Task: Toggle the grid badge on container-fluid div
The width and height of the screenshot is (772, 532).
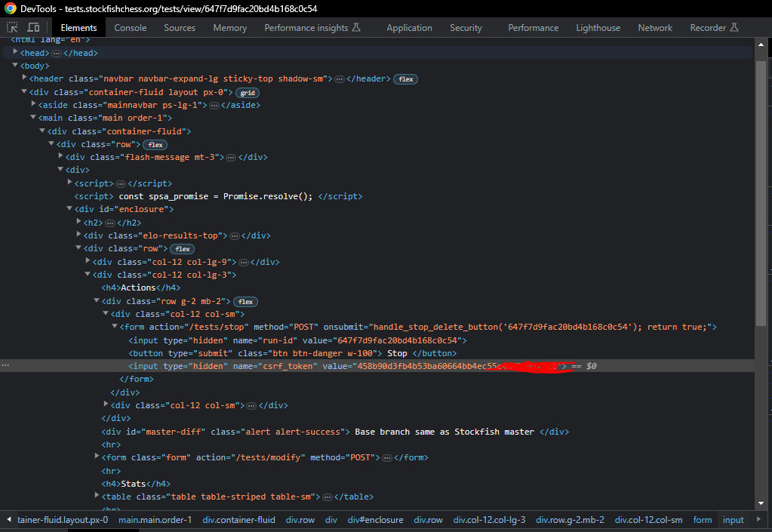Action: 248,91
